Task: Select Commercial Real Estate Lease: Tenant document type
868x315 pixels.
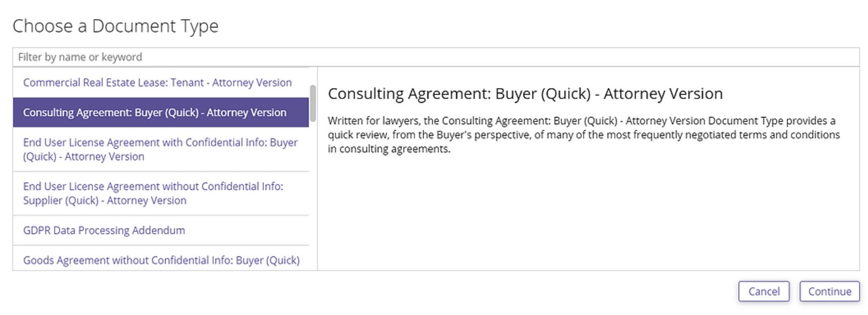Action: (x=157, y=83)
